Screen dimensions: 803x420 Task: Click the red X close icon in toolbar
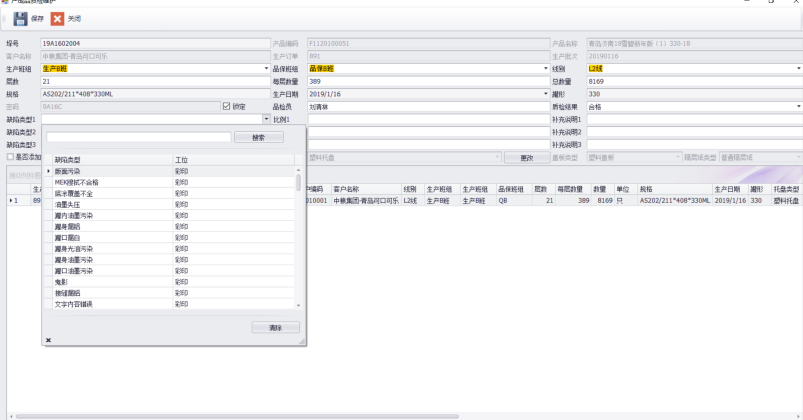58,19
